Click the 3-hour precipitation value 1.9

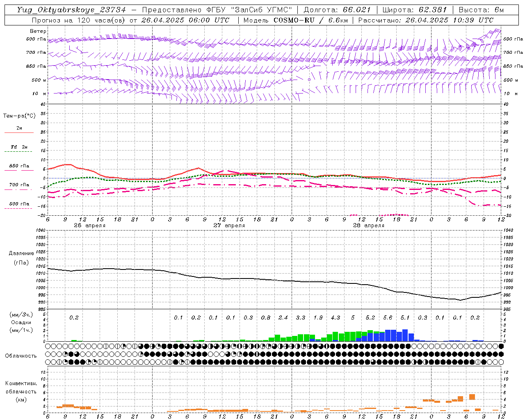(x=318, y=318)
